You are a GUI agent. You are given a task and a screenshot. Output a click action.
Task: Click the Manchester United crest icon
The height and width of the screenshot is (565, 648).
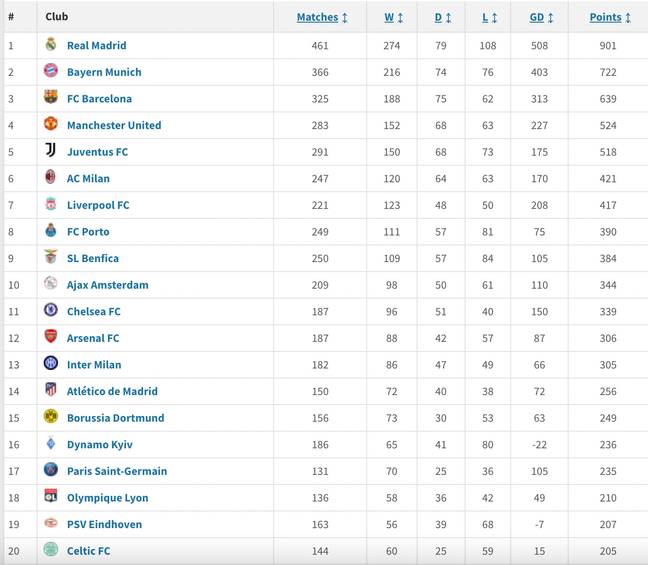(51, 124)
